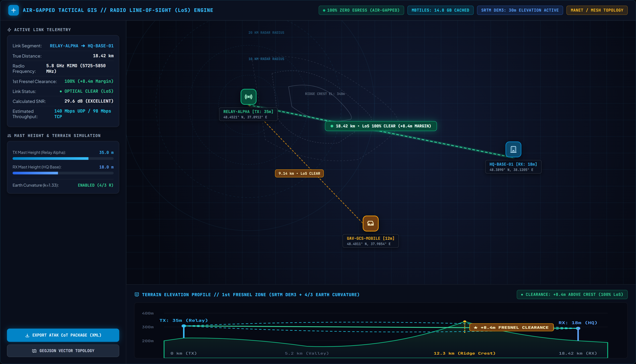Click the Clearance +8.4m above crest badge
636x364 pixels.
[572, 295]
